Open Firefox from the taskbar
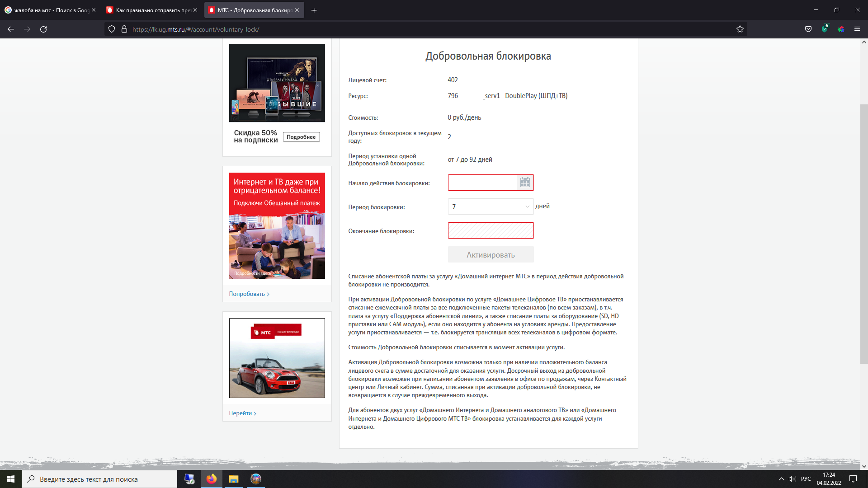Viewport: 868px width, 488px height. point(212,479)
